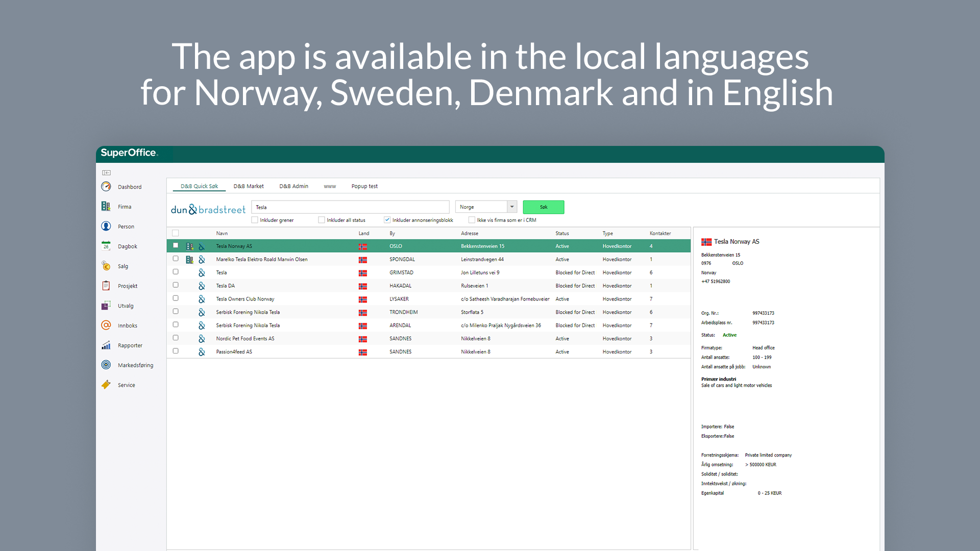Sort by Navn column header

(222, 233)
